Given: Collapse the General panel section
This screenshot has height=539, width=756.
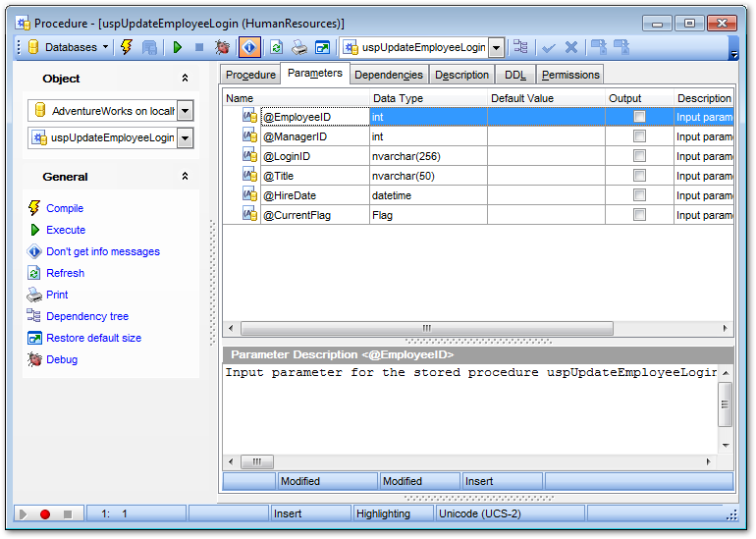Looking at the screenshot, I should coord(185,177).
